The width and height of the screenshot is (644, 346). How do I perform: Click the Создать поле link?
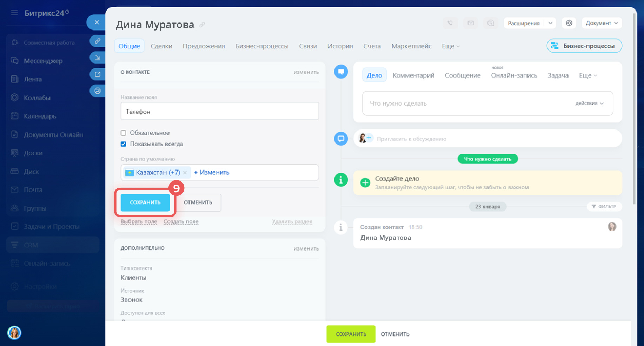pos(181,222)
